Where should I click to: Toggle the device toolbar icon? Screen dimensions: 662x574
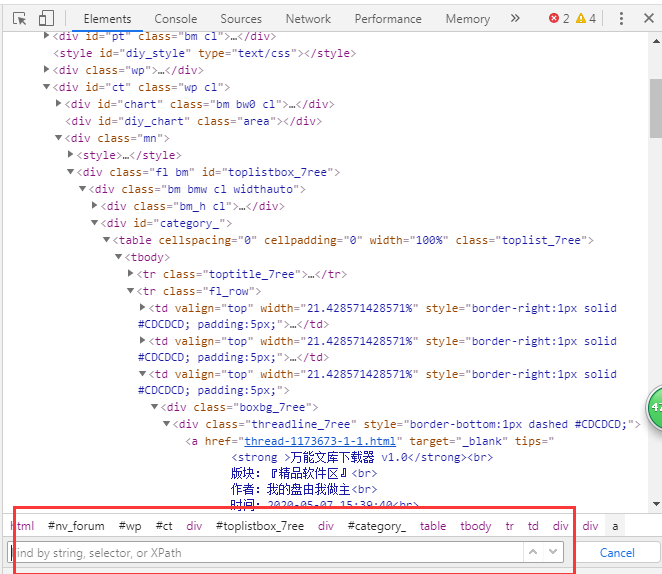[x=46, y=19]
